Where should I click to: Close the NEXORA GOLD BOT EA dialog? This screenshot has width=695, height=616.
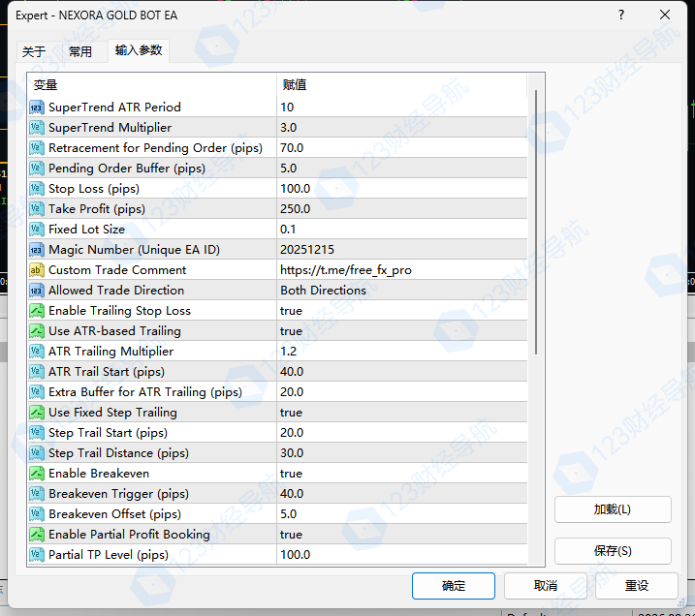(x=664, y=15)
